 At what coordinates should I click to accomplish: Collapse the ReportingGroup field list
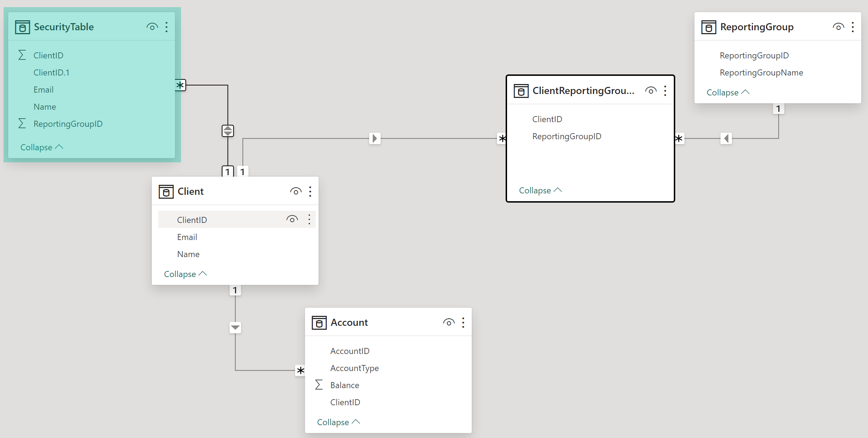point(728,92)
